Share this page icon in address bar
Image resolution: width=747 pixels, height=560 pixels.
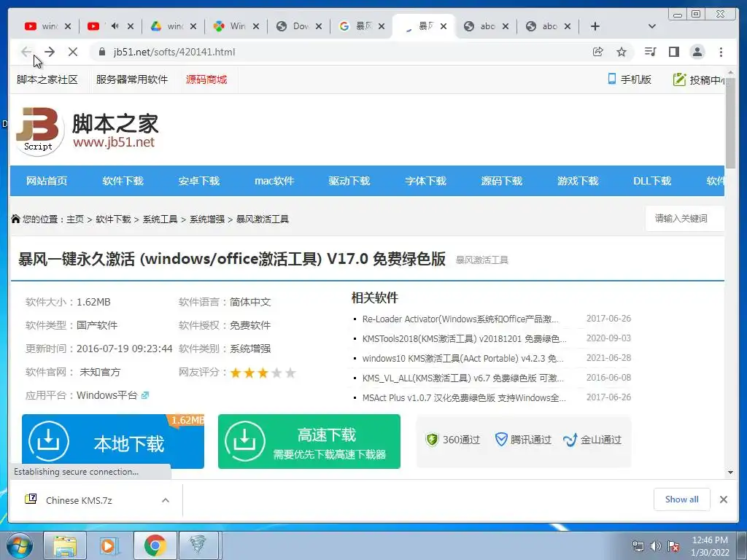click(x=597, y=52)
